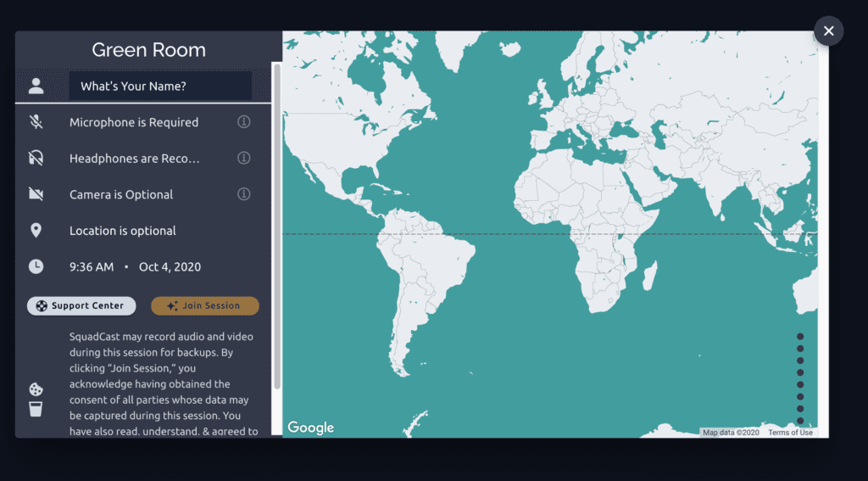This screenshot has width=868, height=481.
Task: Open the map's Terms of Use link
Action: [791, 433]
